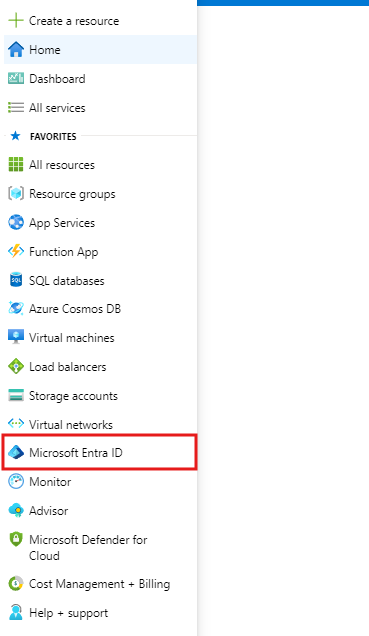Click the All services list icon
The width and height of the screenshot is (369, 636).
[16, 107]
